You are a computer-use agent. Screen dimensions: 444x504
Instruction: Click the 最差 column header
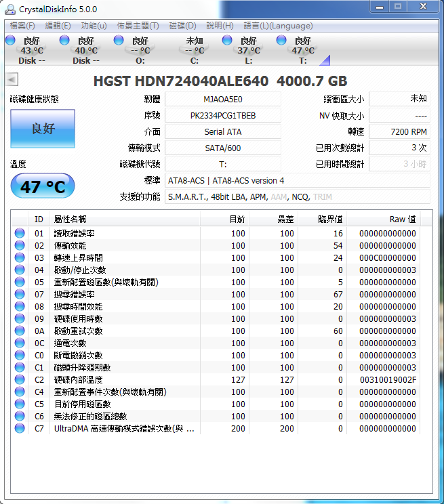point(273,219)
